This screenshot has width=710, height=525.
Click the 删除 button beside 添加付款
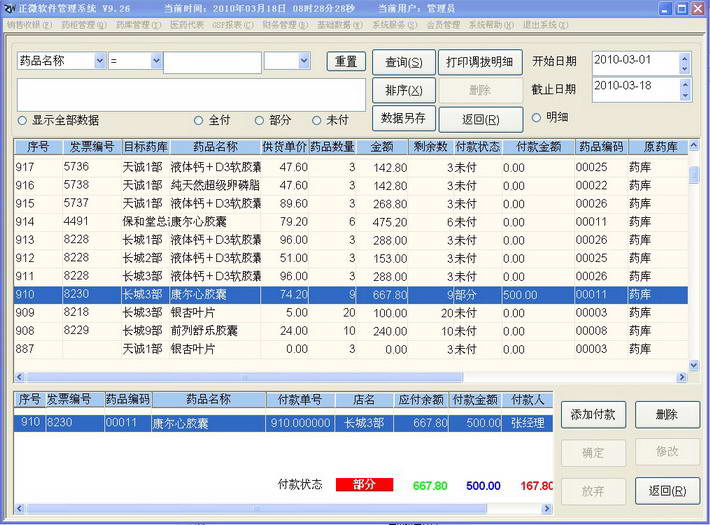tap(667, 414)
